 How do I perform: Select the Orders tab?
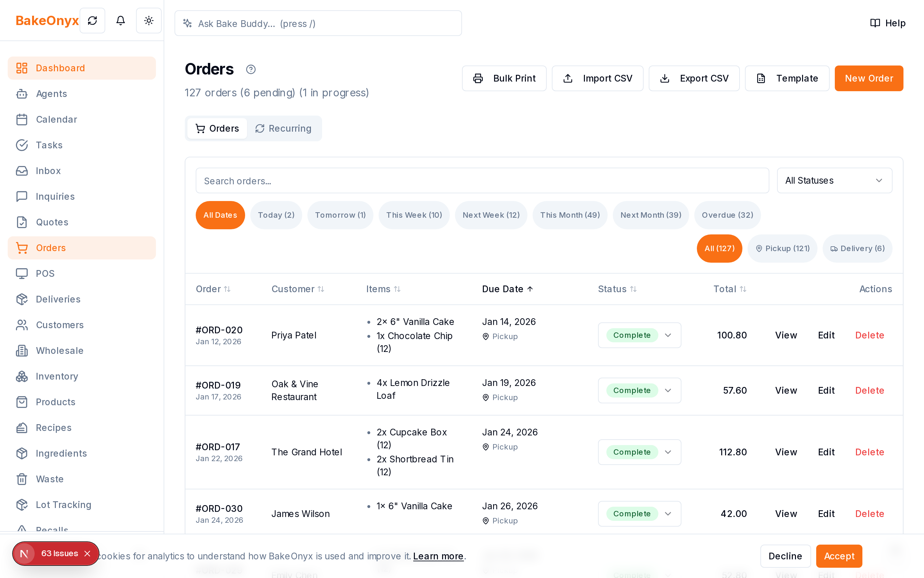[x=217, y=128]
